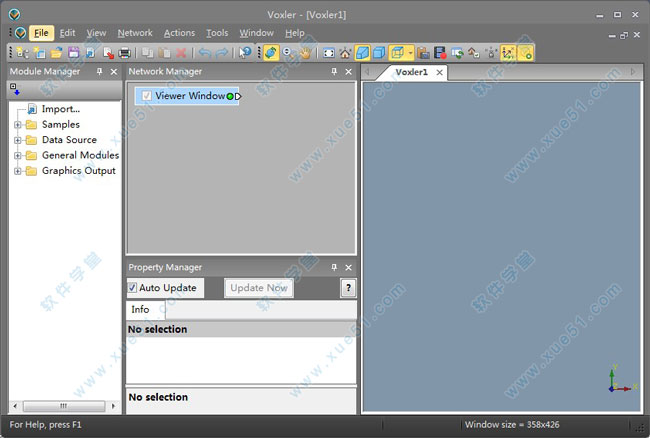Image resolution: width=650 pixels, height=438 pixels.
Task: Click the Home view house icon
Action: click(x=345, y=53)
